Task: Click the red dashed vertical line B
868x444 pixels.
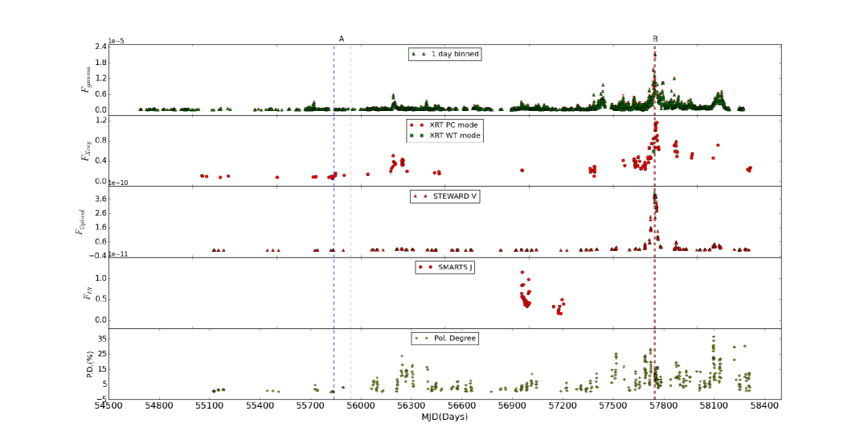Action: (x=655, y=222)
